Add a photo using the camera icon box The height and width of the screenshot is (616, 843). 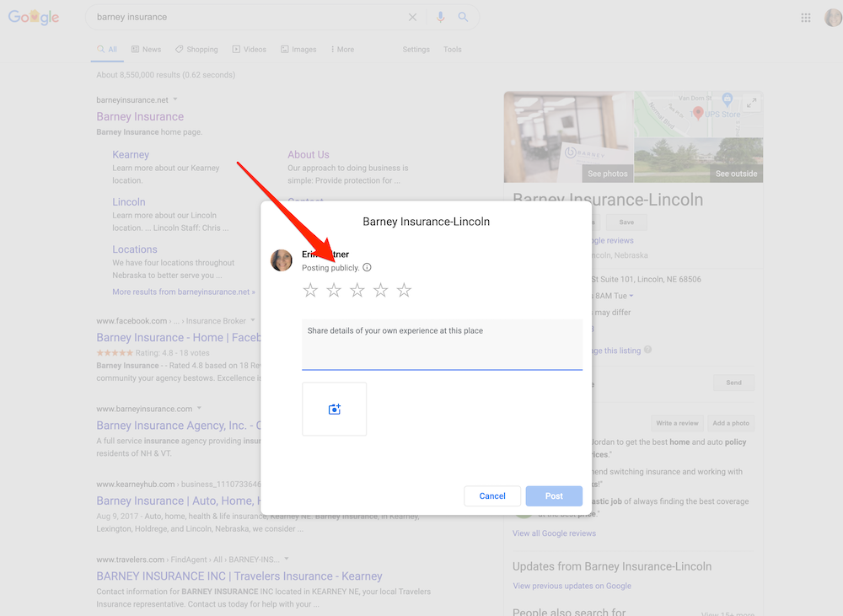pyautogui.click(x=335, y=409)
